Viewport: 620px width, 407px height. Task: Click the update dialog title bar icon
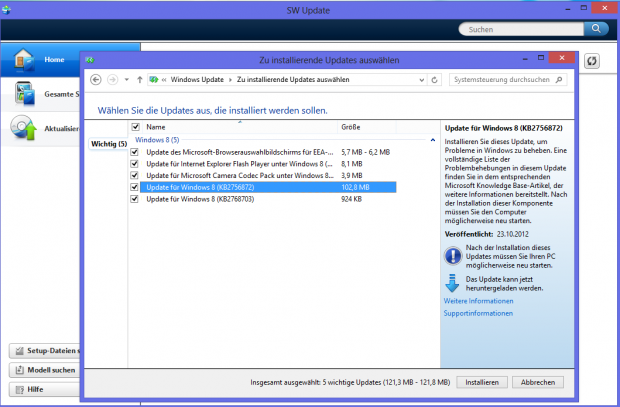pyautogui.click(x=90, y=60)
